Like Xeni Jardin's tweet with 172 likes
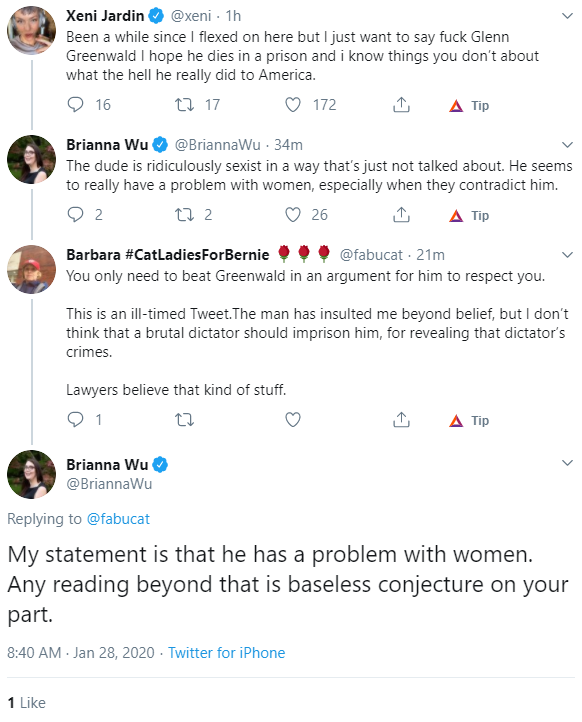The height and width of the screenshot is (722, 582). [x=293, y=105]
